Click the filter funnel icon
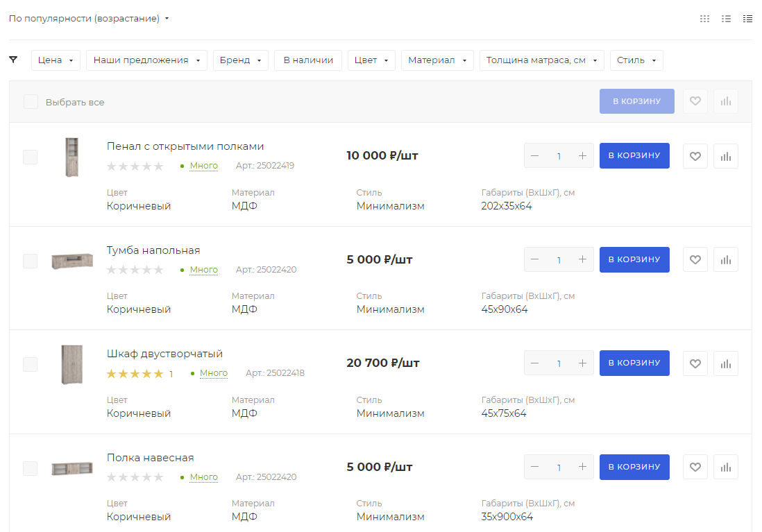 [14, 60]
